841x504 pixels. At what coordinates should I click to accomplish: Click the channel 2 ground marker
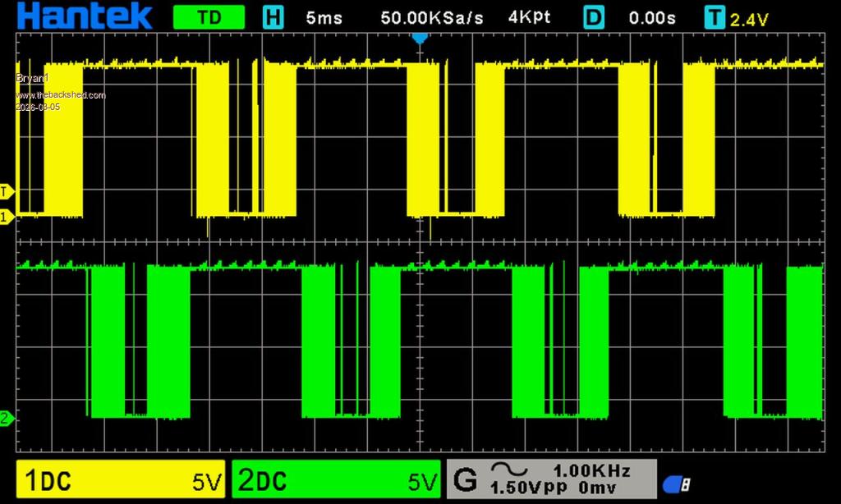tap(7, 419)
